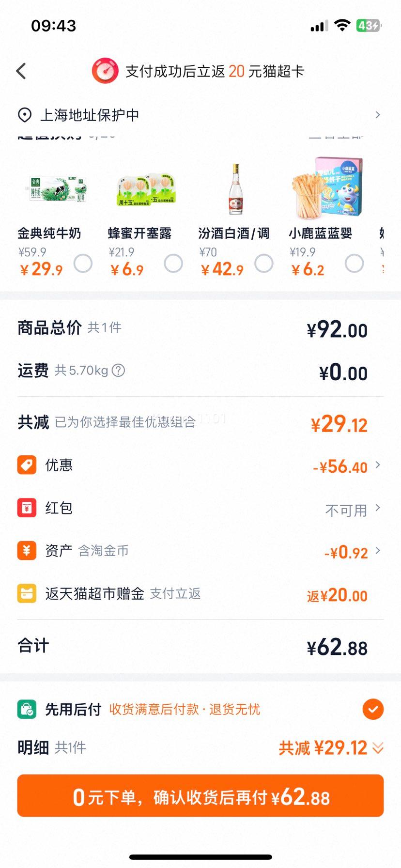The width and height of the screenshot is (401, 868).
Task: Tap the yellow 返天猫超市赠金 icon
Action: 27,593
